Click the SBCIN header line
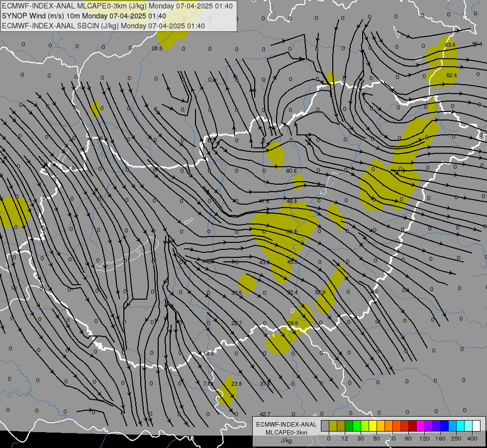This screenshot has width=487, height=448. 103,26
